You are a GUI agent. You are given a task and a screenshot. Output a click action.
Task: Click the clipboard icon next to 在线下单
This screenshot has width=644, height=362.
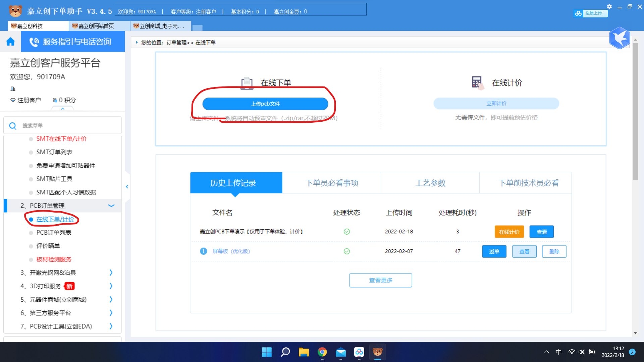click(x=247, y=83)
